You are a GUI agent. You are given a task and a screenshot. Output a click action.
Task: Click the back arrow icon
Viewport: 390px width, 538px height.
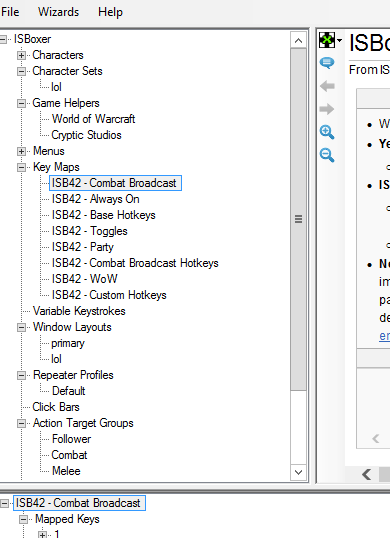click(x=327, y=86)
